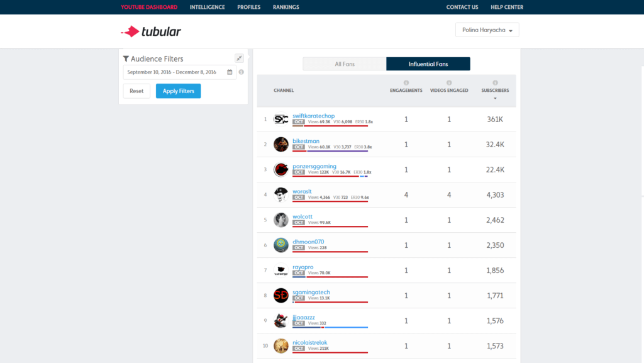The width and height of the screenshot is (644, 363).
Task: Go to Profiles in top navigation
Action: pyautogui.click(x=249, y=7)
